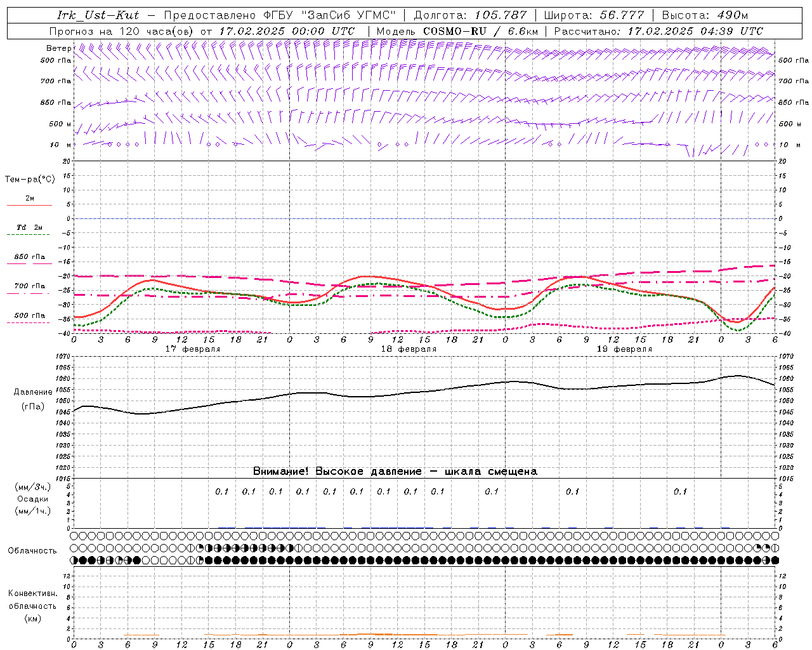This screenshot has height=650, width=812.
Task: Click the forecast start text Прогноз на 120 часа(ов)
Action: [122, 31]
